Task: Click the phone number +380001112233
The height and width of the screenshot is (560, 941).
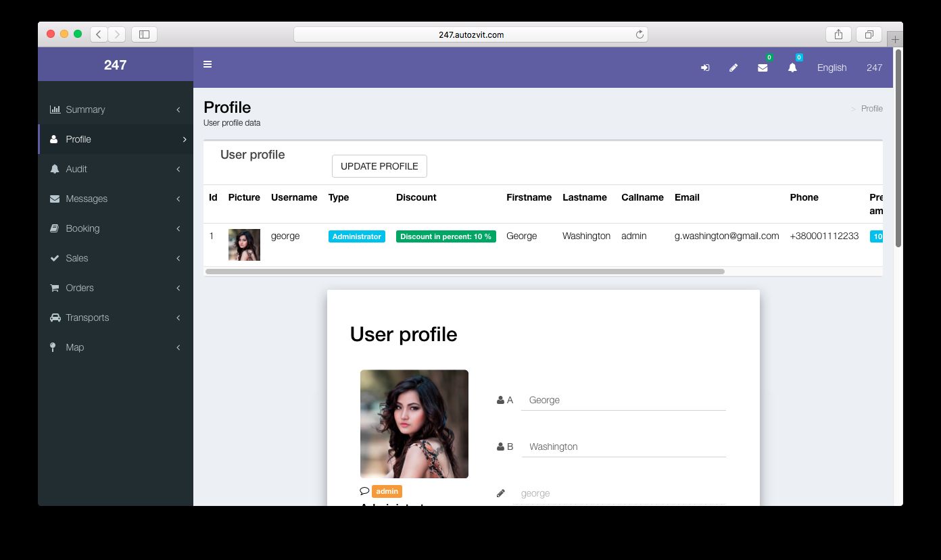Action: tap(824, 236)
